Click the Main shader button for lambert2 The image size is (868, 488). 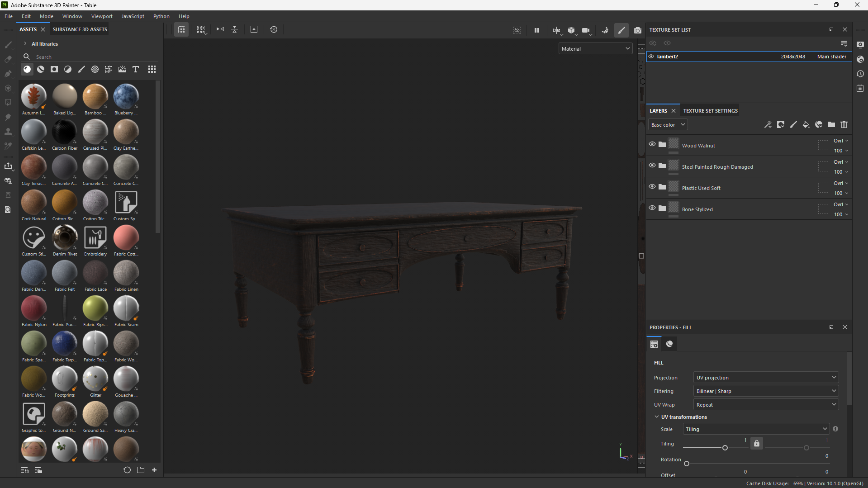[x=831, y=57]
